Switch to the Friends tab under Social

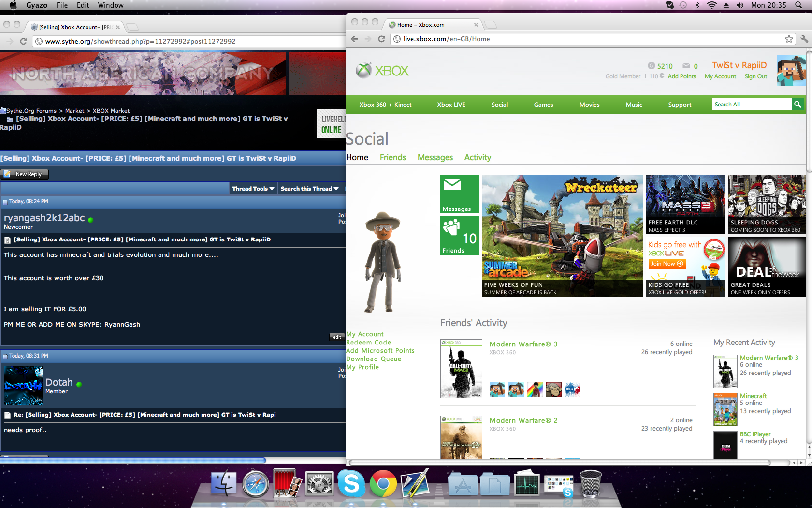pyautogui.click(x=393, y=157)
